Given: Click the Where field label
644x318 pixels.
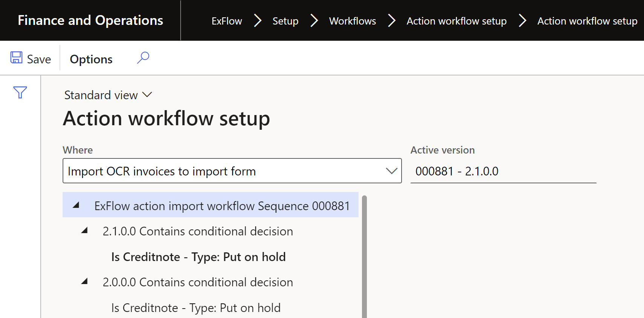Looking at the screenshot, I should coord(78,150).
